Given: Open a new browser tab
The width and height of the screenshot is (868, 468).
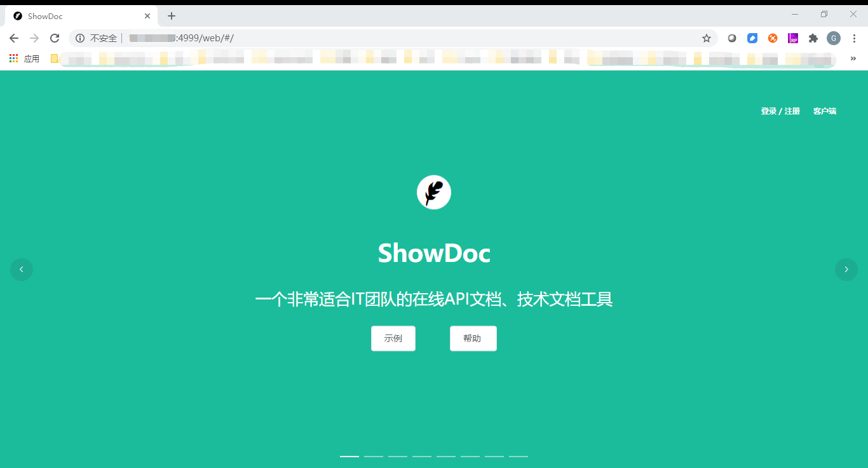Looking at the screenshot, I should [171, 16].
